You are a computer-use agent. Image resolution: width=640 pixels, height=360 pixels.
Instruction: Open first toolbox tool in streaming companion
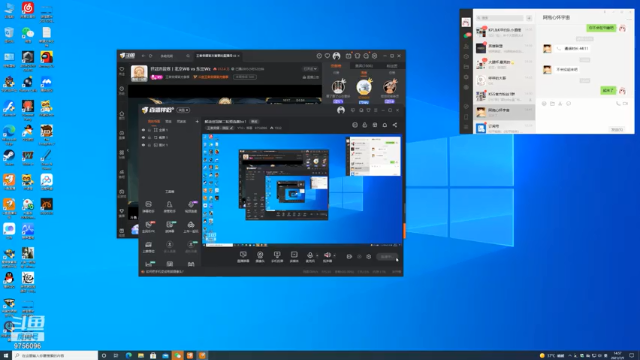pos(148,207)
